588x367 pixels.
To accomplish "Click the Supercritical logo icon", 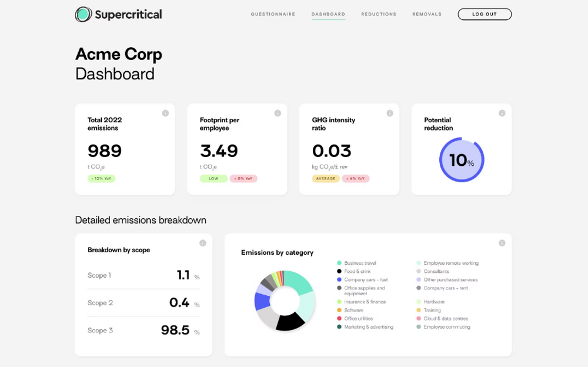I will [83, 14].
